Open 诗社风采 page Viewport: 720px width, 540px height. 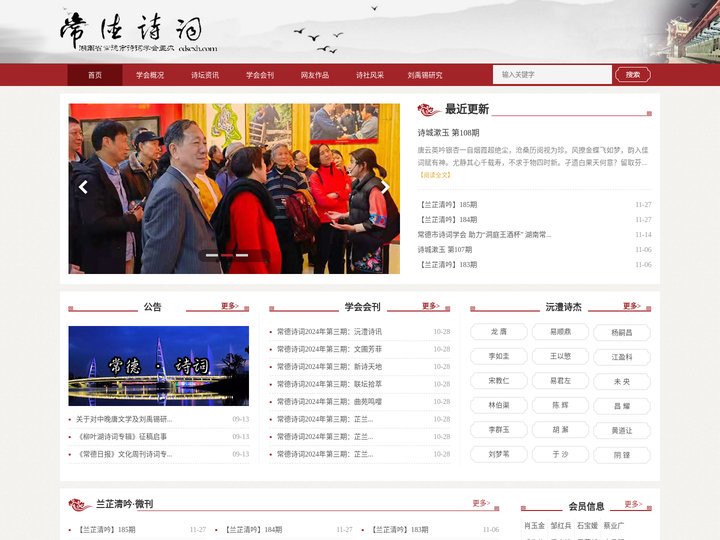(370, 75)
